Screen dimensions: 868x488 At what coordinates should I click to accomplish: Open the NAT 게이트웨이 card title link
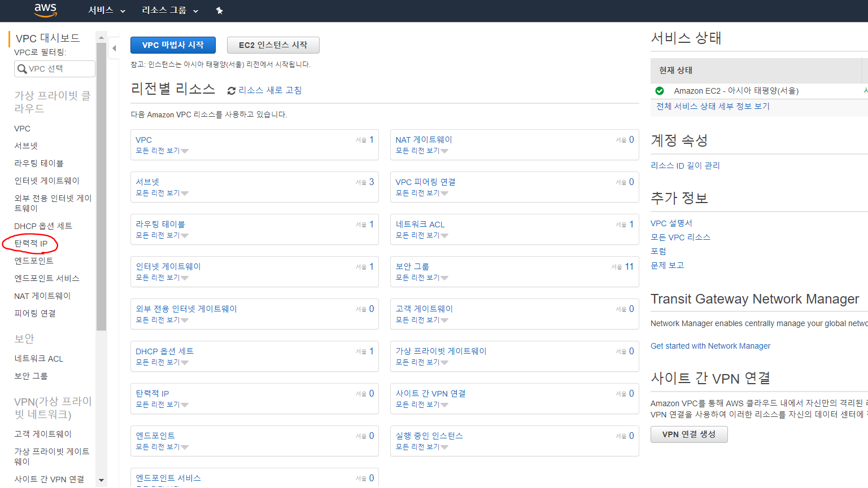(424, 140)
